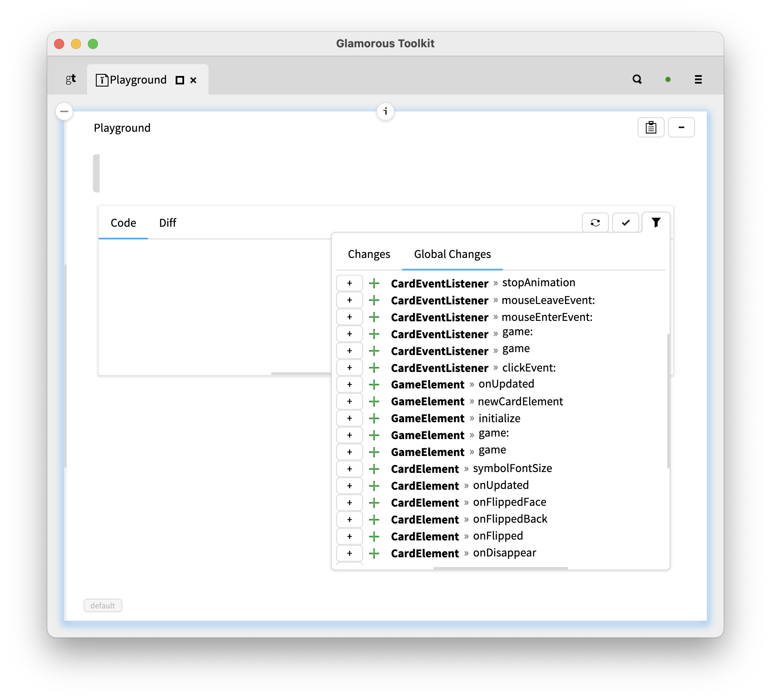Check the box next to GameElement initialize
This screenshot has height=700, width=771.
coord(349,418)
